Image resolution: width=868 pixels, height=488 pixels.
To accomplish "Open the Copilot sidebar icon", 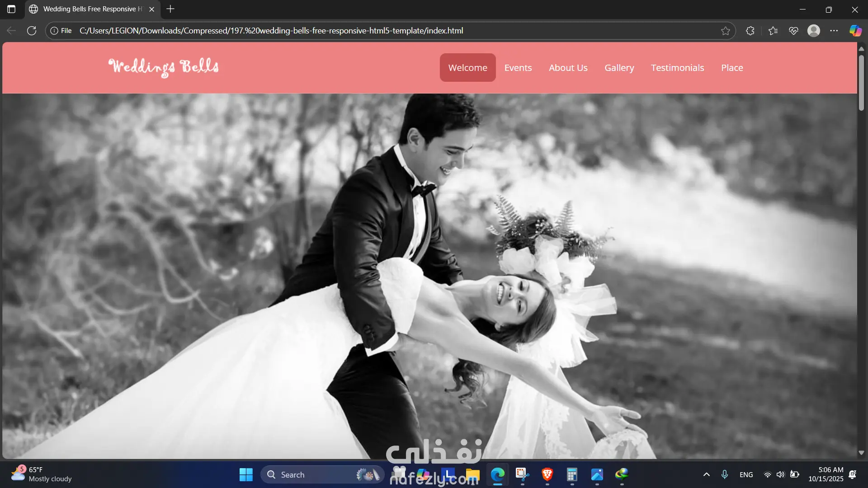I will 855,31.
